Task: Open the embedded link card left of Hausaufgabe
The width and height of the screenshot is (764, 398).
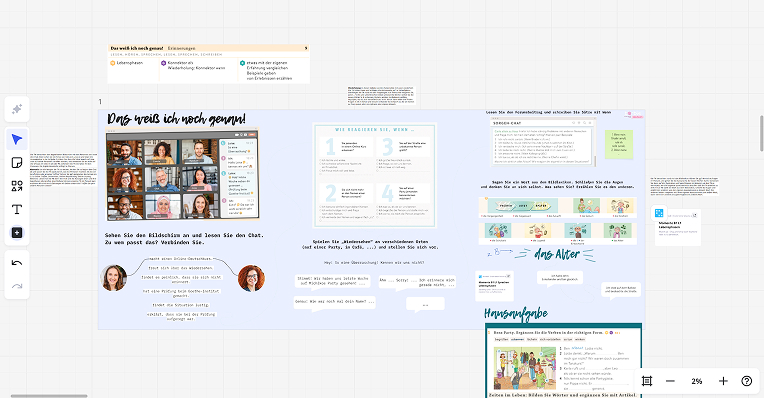Action: tap(494, 286)
